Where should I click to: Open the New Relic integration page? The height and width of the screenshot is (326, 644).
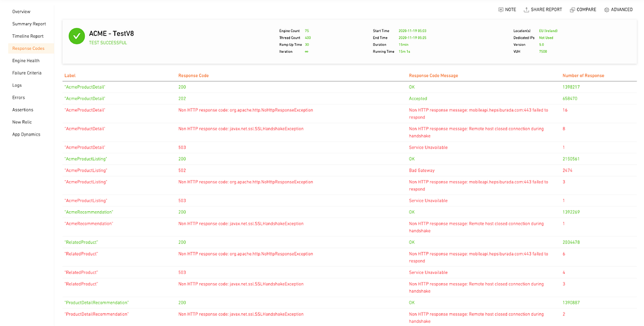click(22, 122)
